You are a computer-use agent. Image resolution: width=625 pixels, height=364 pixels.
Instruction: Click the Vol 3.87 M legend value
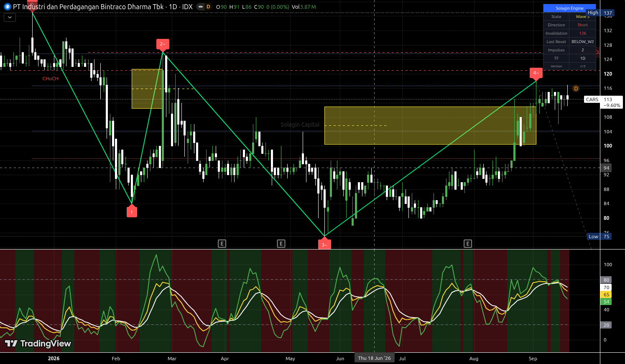coord(304,7)
